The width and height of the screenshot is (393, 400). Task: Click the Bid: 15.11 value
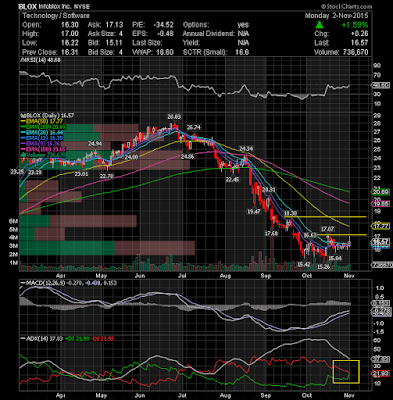coord(114,43)
